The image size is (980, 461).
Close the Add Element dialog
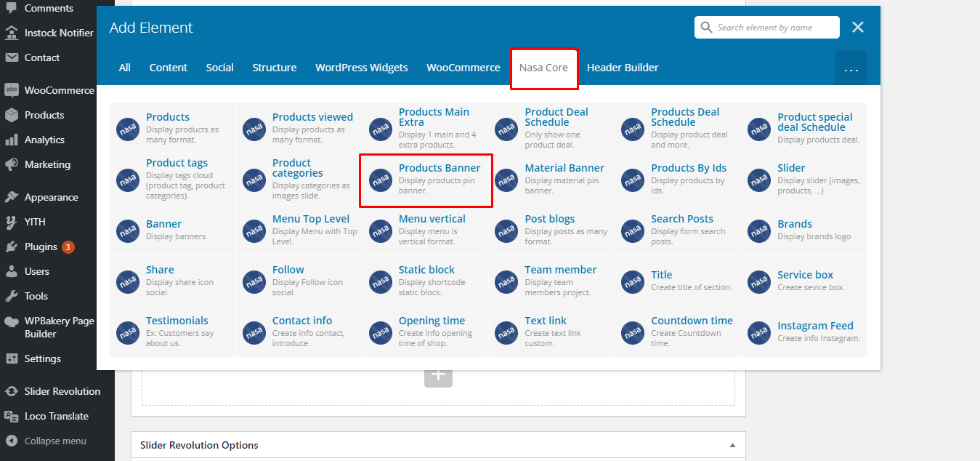point(858,28)
